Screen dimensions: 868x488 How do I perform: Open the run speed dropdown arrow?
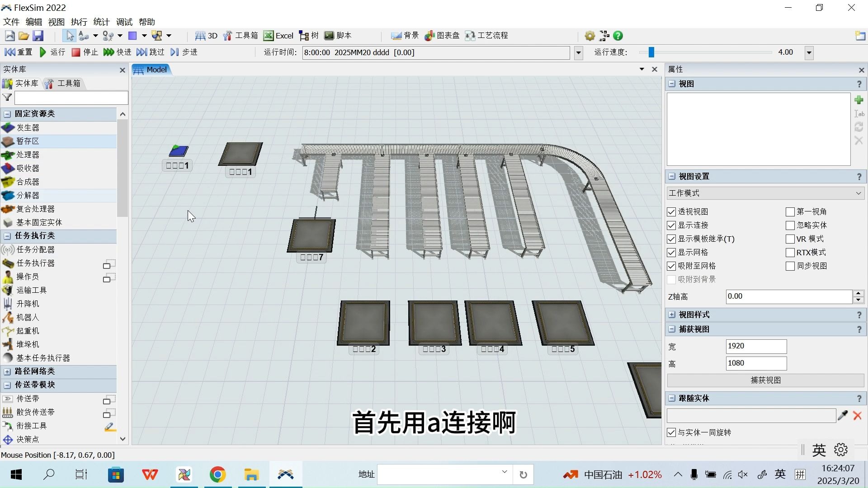pos(809,53)
